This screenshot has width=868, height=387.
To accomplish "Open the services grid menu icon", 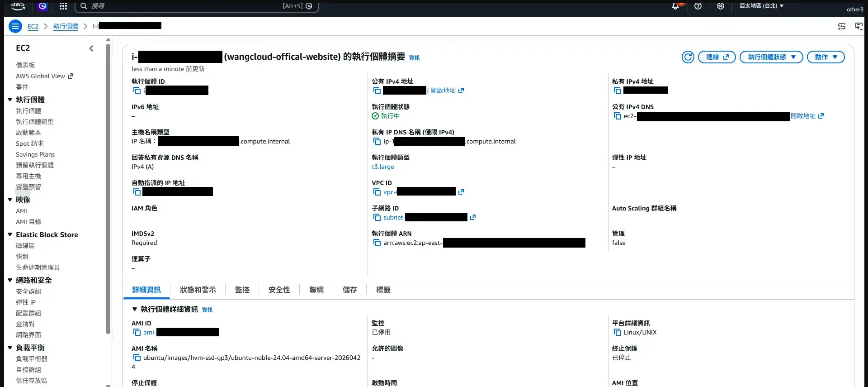I will coord(63,6).
